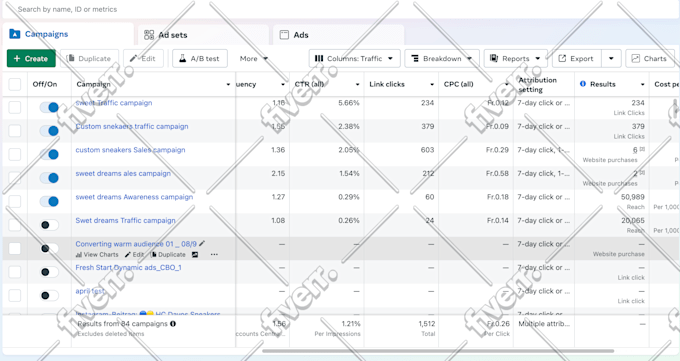Select checkbox for Converting warm audience row
The width and height of the screenshot is (680, 361).
pos(15,248)
